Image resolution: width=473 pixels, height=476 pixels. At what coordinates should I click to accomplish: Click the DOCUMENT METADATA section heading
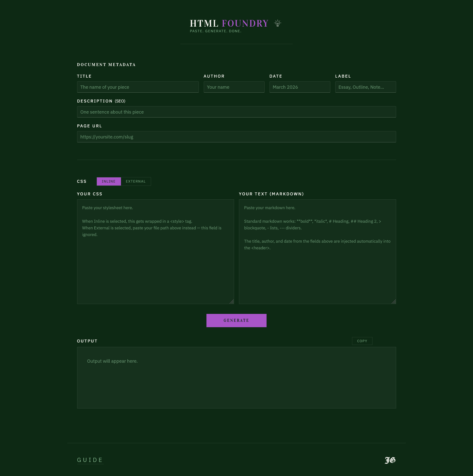pyautogui.click(x=106, y=65)
